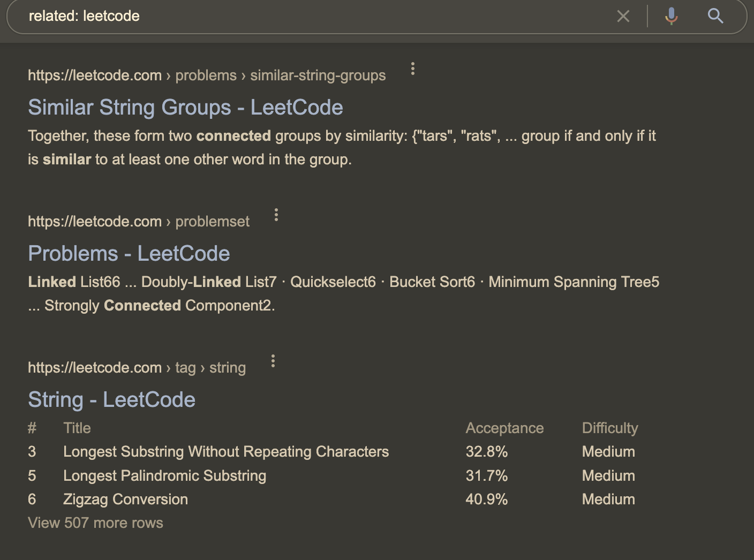Run search with the magnifying glass icon

tap(715, 16)
